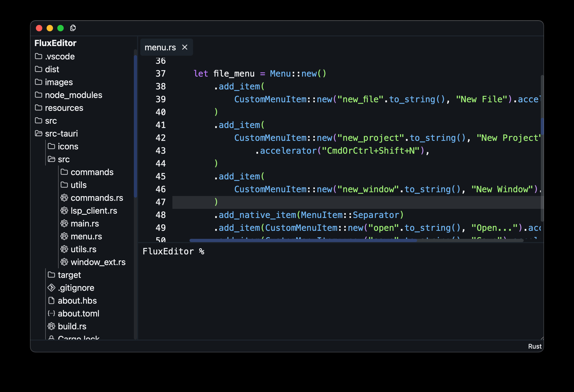Image resolution: width=574 pixels, height=392 pixels.
Task: Open utils.rs from the file tree
Action: click(x=83, y=249)
